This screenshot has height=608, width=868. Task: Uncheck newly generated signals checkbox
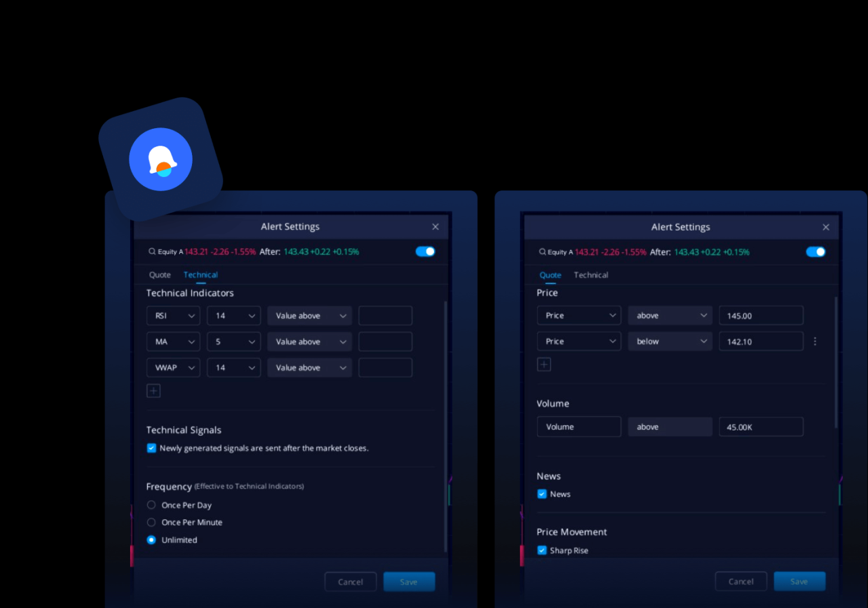point(151,448)
